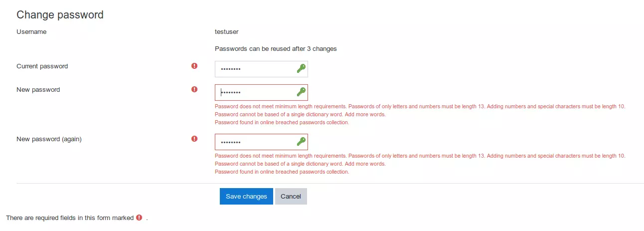644x231 pixels.
Task: Click the New password label text
Action: click(x=38, y=90)
